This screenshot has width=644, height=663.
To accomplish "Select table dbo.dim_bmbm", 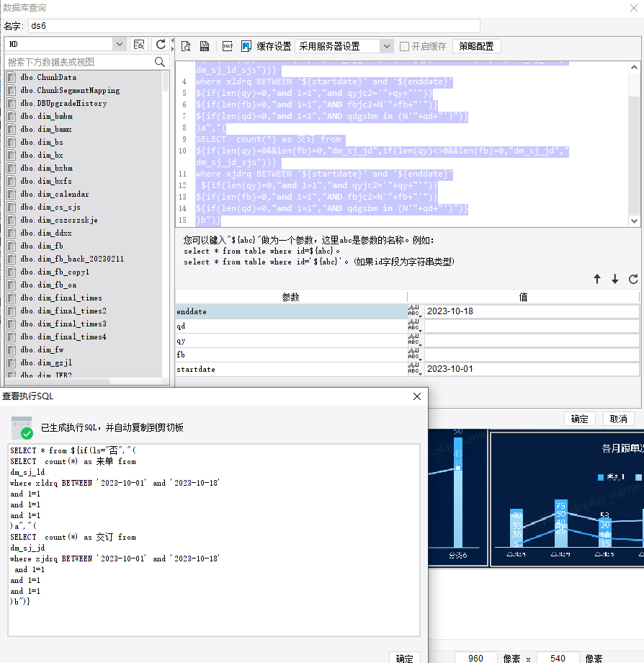I will pyautogui.click(x=47, y=116).
